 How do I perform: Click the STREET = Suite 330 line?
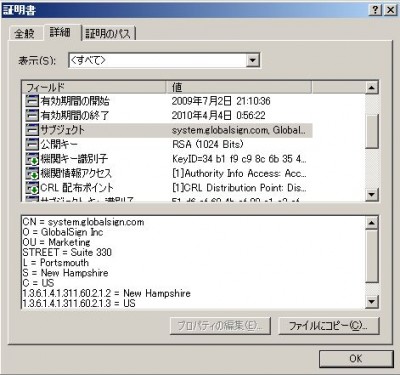tap(67, 252)
